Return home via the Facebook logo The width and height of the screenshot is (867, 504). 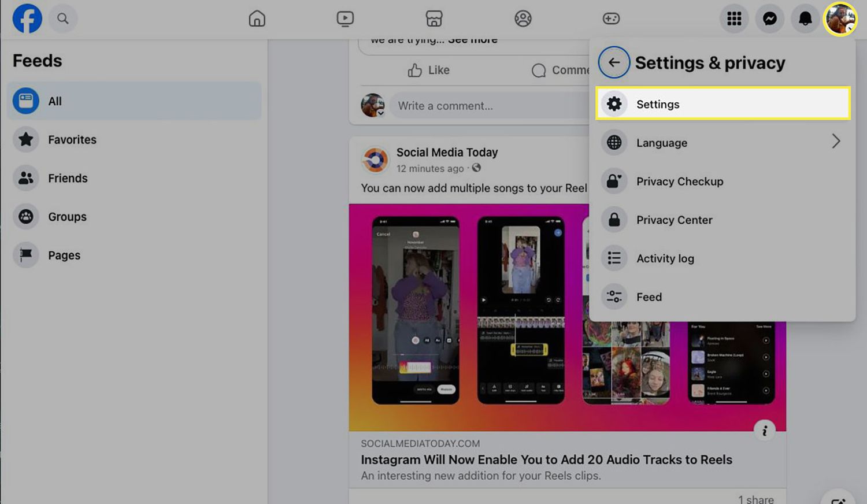(x=27, y=18)
